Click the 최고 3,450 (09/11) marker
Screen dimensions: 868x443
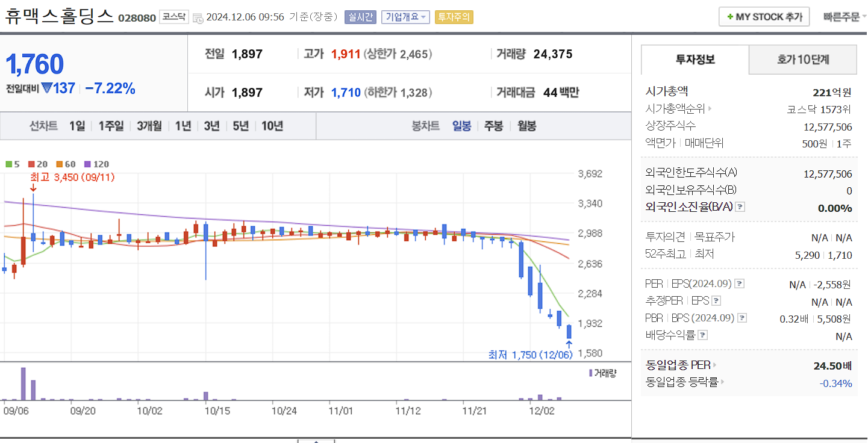click(x=72, y=177)
